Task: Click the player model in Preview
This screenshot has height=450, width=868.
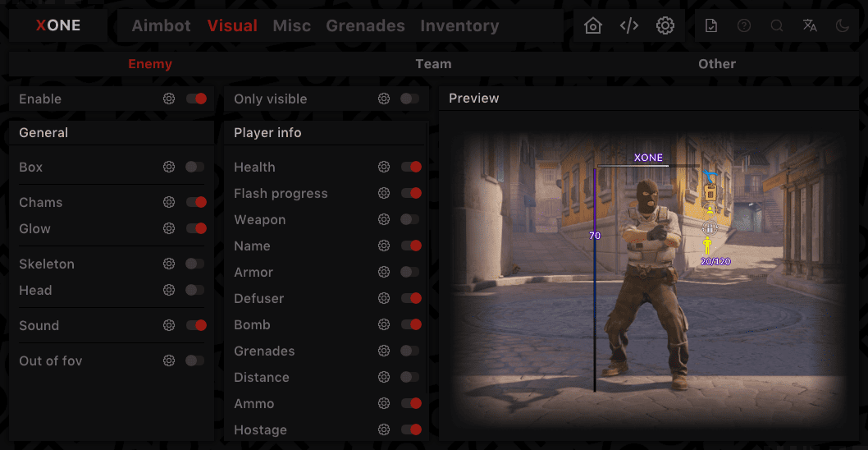Action: coord(648,287)
